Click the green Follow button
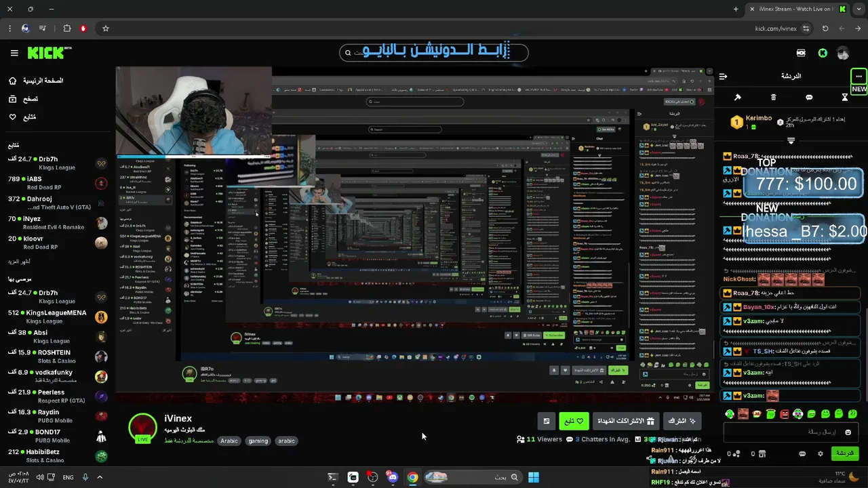 [x=574, y=421]
